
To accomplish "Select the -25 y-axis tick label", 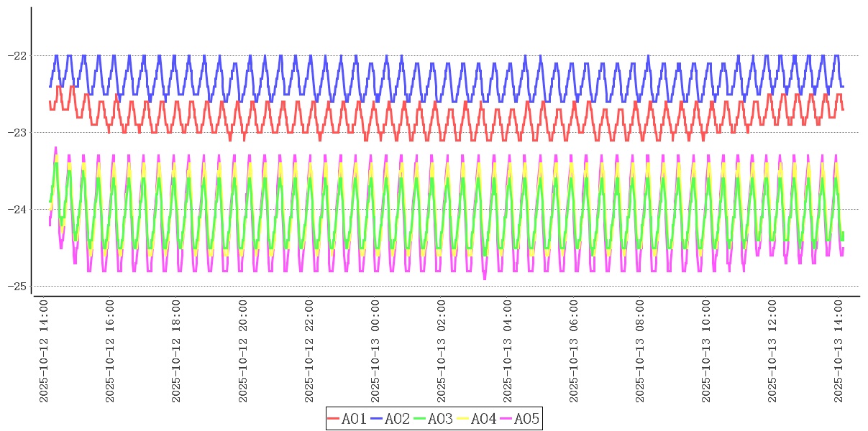I will pos(16,286).
